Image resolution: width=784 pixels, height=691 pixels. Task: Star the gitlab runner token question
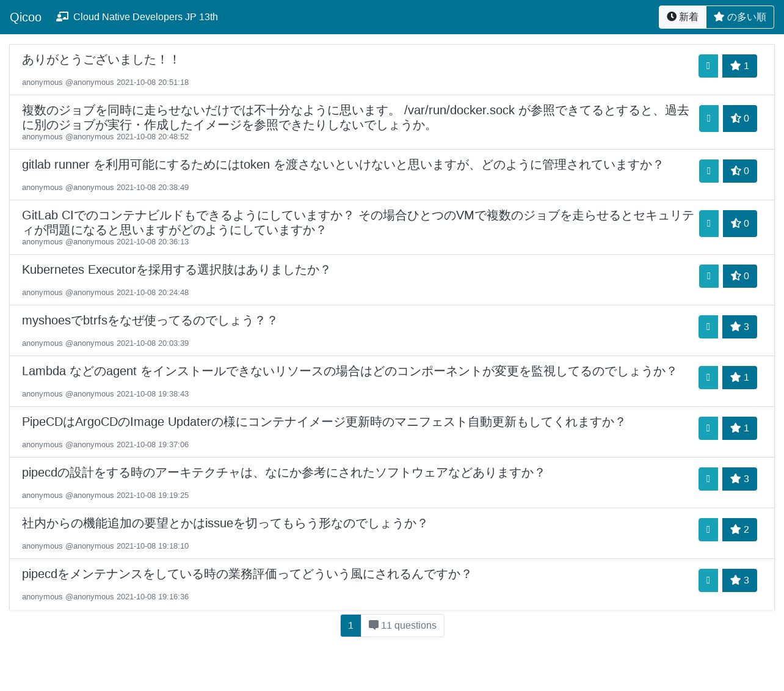point(740,171)
